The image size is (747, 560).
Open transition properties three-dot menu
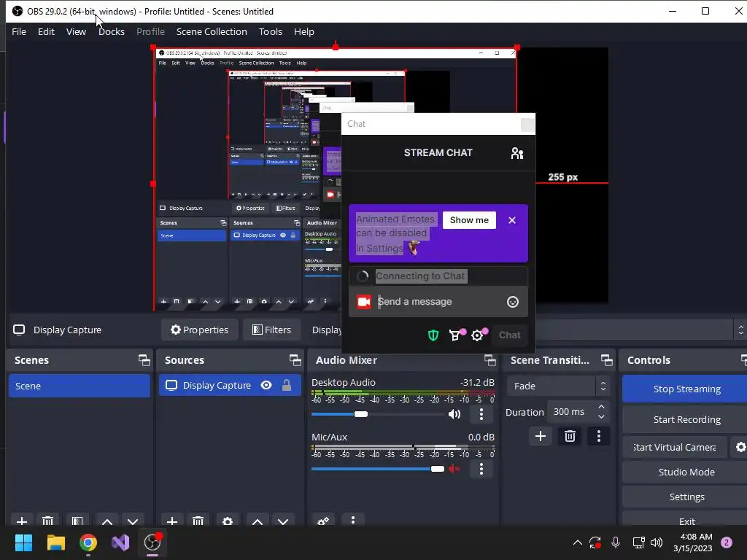pos(599,436)
